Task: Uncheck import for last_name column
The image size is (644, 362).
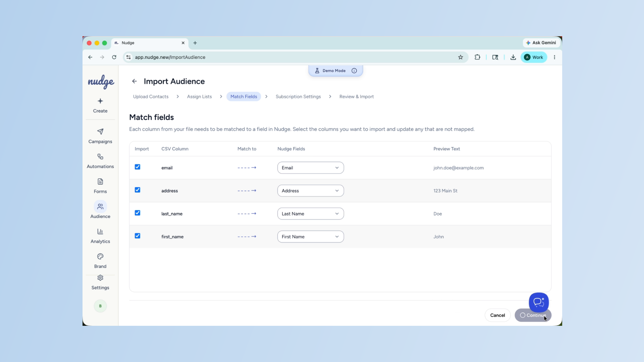Action: (x=138, y=213)
